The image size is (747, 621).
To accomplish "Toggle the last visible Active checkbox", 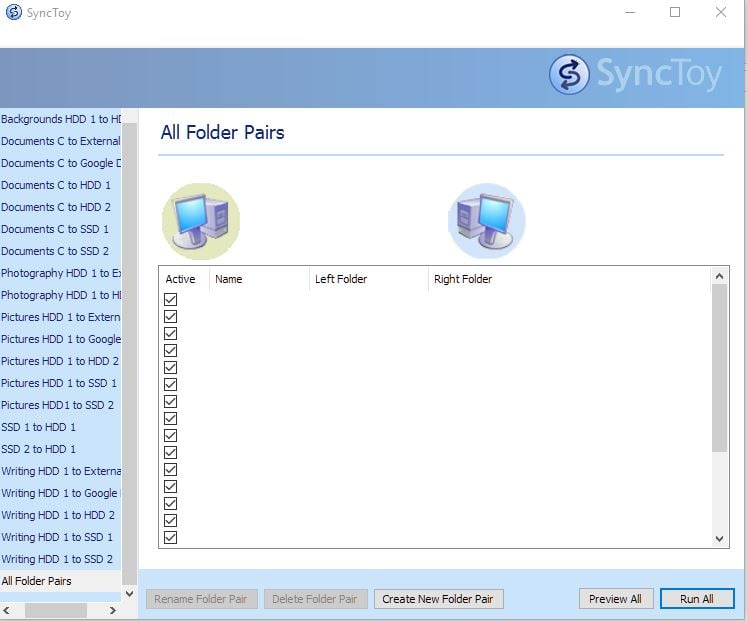I will point(170,537).
